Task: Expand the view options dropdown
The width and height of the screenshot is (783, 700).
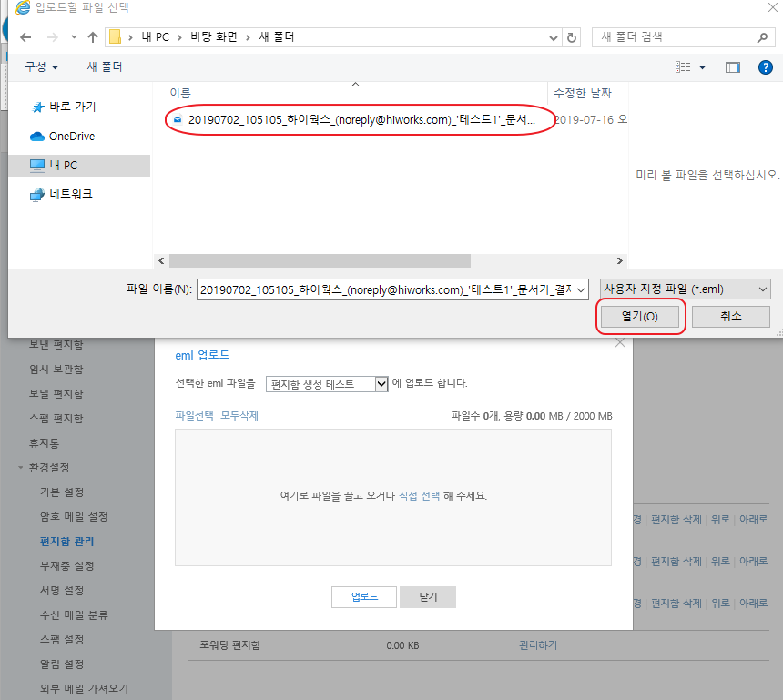Action: pyautogui.click(x=703, y=67)
